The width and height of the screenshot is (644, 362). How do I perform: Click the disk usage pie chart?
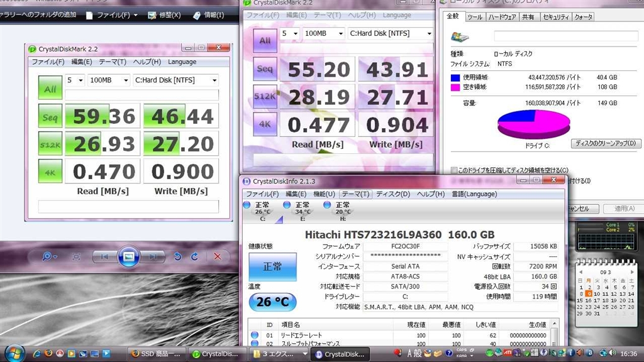point(533,124)
